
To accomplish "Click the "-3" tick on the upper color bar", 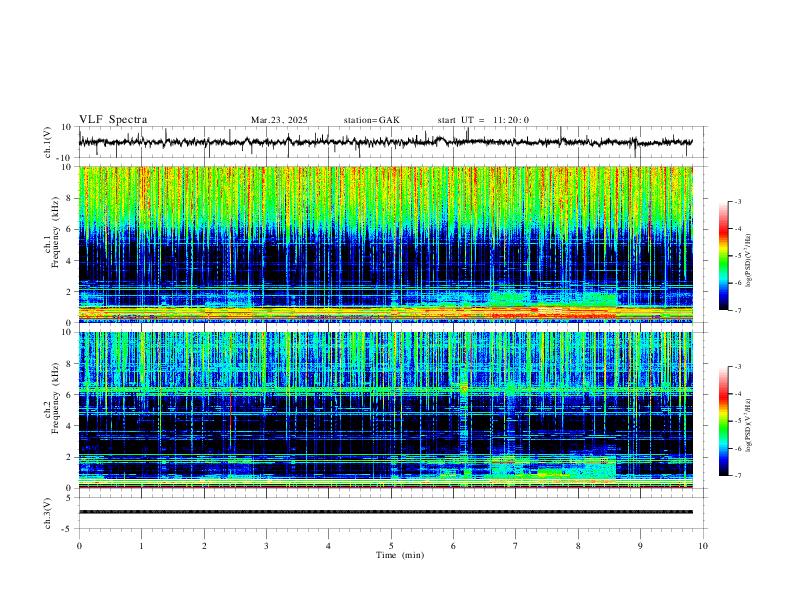I will 737,202.
